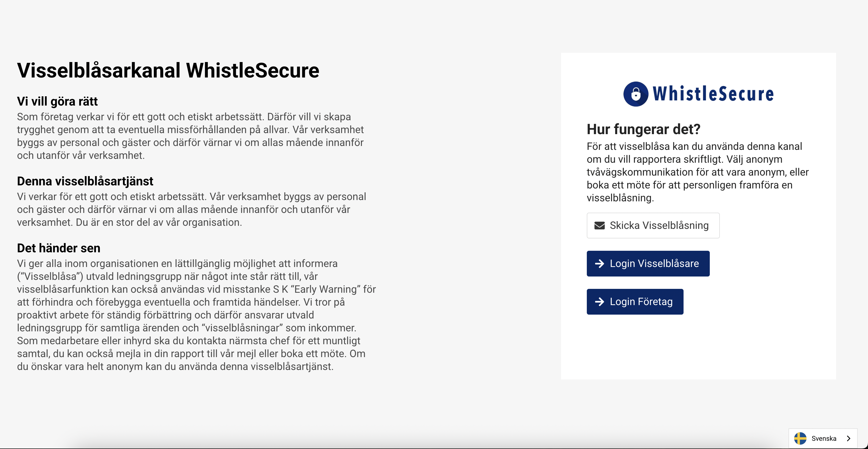Screen dimensions: 868x449
Task: Click the paragraph starting "Vi verkar för ett gott"
Action: point(191,209)
